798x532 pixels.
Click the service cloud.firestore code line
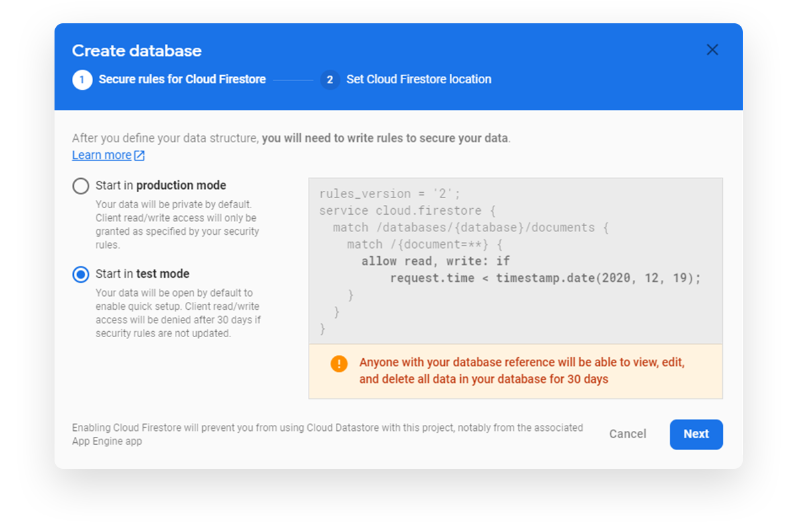[408, 210]
